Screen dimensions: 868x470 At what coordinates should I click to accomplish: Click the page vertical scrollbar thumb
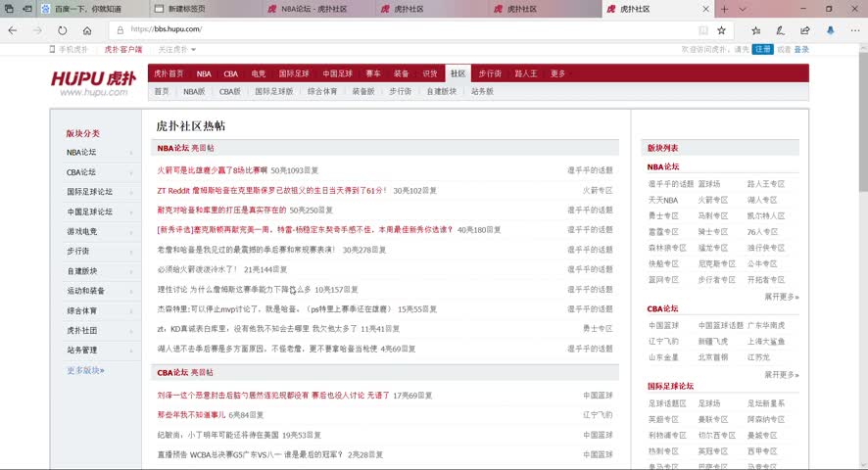(x=863, y=121)
